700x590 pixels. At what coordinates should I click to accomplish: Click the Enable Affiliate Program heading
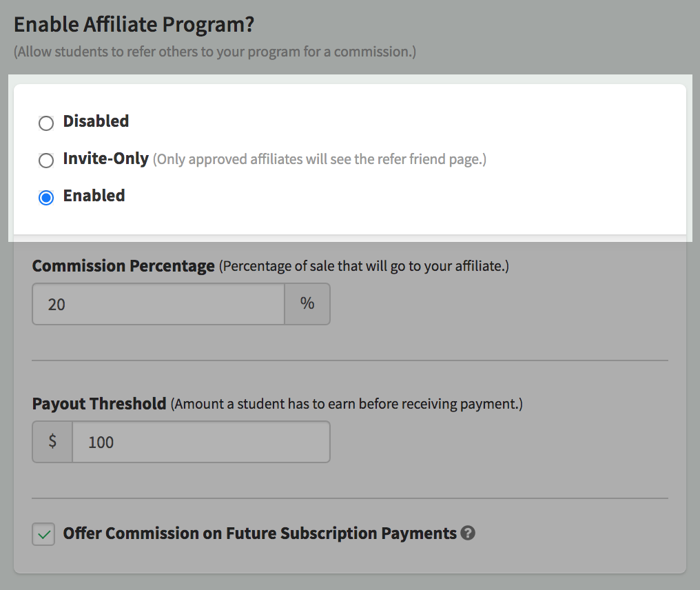tap(134, 24)
